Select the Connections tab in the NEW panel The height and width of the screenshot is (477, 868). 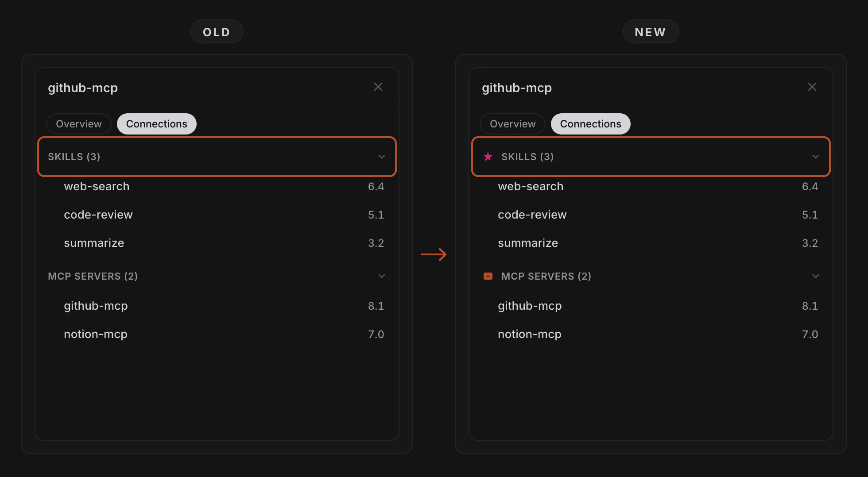tap(591, 124)
